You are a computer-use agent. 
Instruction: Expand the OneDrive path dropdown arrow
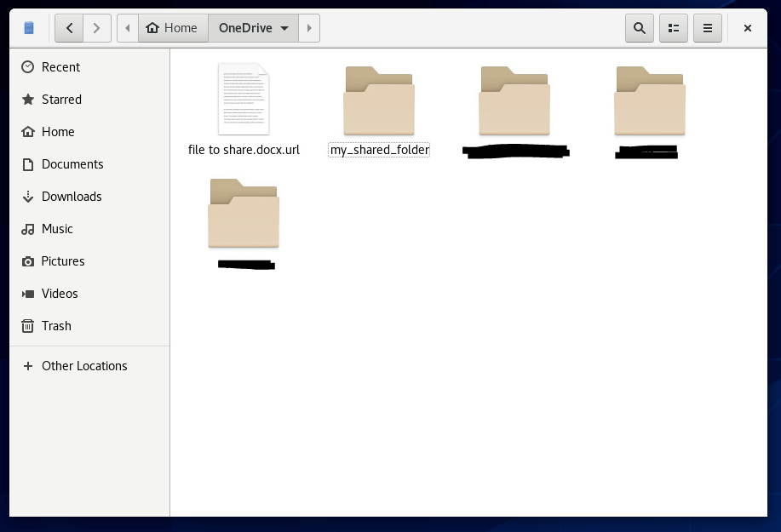[284, 28]
